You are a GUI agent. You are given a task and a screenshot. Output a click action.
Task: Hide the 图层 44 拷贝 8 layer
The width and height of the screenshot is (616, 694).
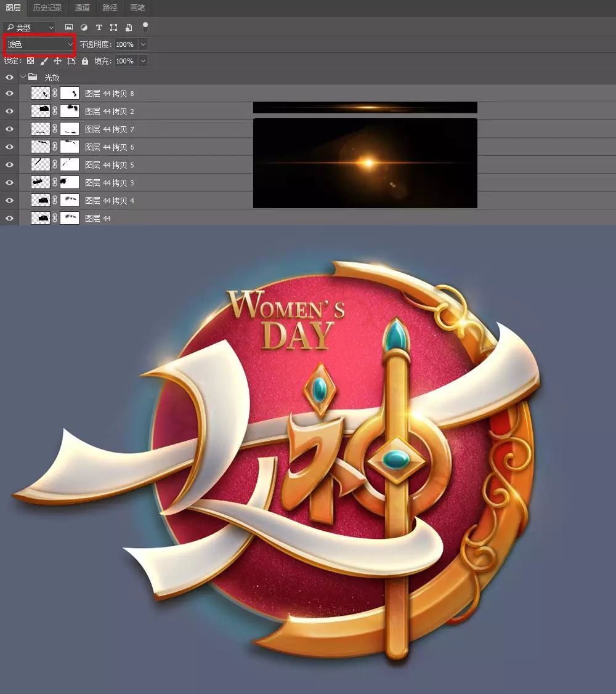[9, 93]
